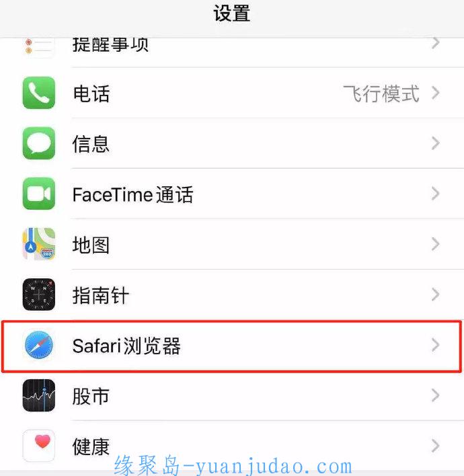This screenshot has width=464, height=476.
Task: Tap the Compass app icon
Action: [x=39, y=294]
